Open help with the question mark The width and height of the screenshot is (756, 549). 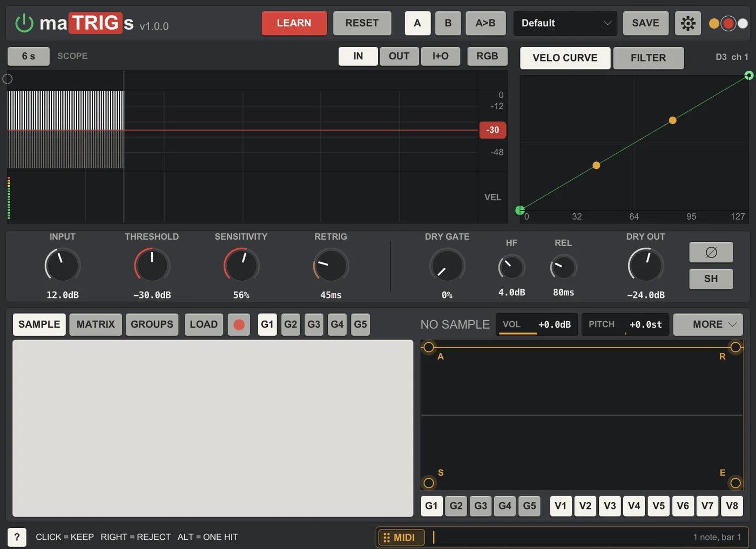point(17,537)
